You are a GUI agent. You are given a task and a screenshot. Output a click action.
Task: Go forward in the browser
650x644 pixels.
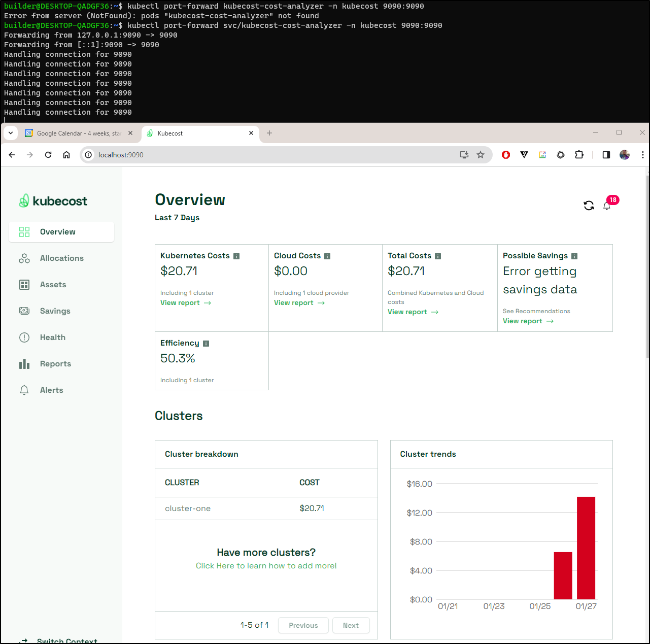pyautogui.click(x=30, y=155)
